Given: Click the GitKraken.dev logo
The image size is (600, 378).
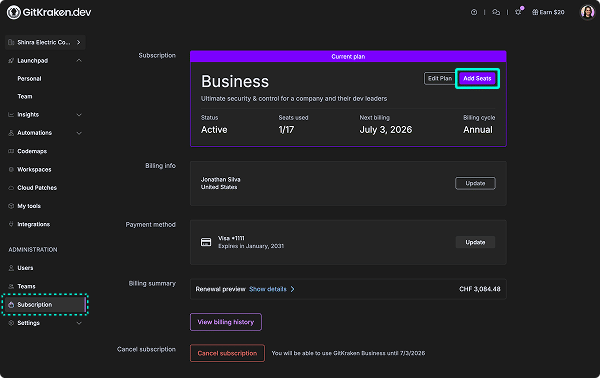Looking at the screenshot, I should pos(49,12).
